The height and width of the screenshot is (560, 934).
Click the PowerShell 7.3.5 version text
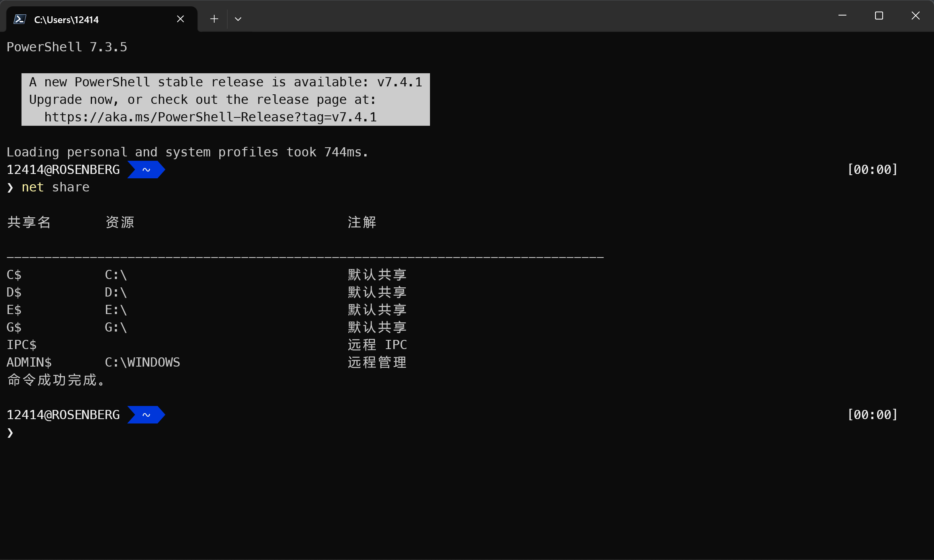tap(67, 47)
